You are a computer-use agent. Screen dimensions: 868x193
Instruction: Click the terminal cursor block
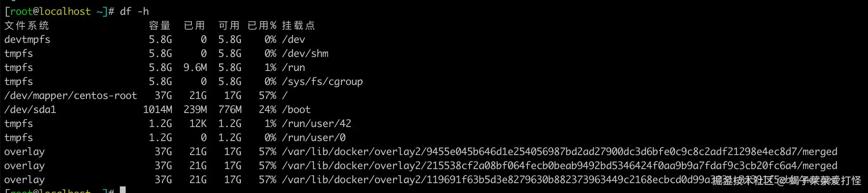point(123,190)
